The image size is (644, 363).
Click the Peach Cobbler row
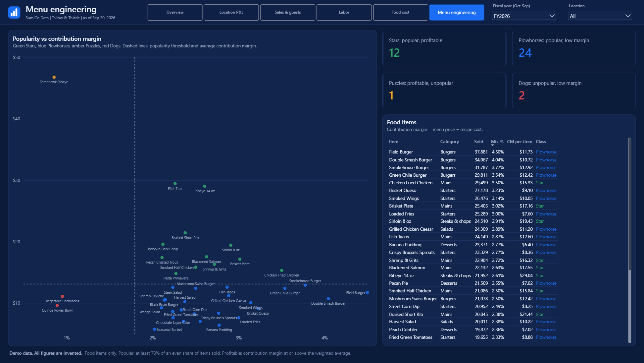point(473,330)
